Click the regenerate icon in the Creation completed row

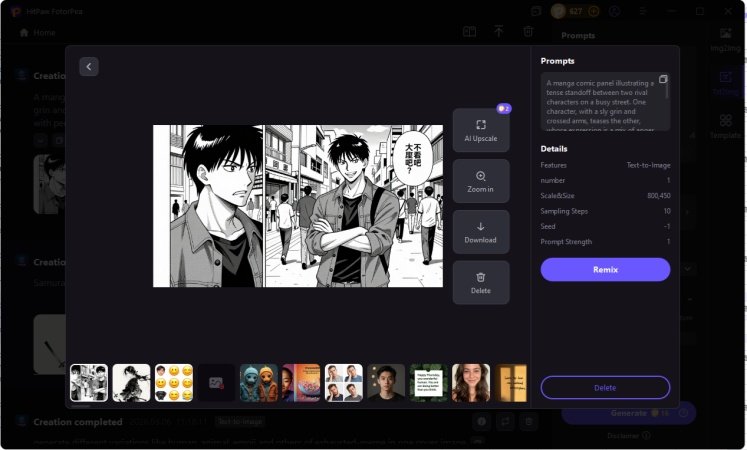pyautogui.click(x=505, y=421)
